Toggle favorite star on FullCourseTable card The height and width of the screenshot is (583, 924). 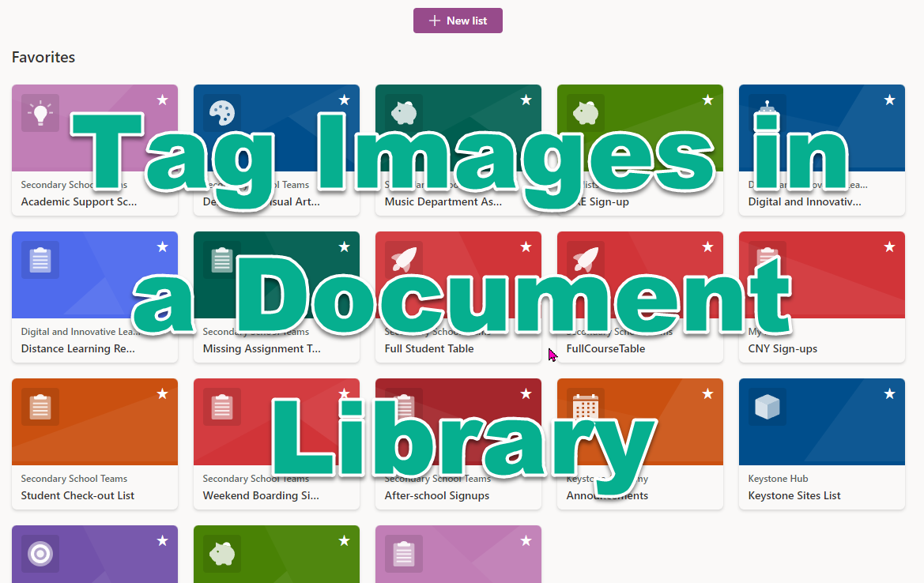click(707, 246)
